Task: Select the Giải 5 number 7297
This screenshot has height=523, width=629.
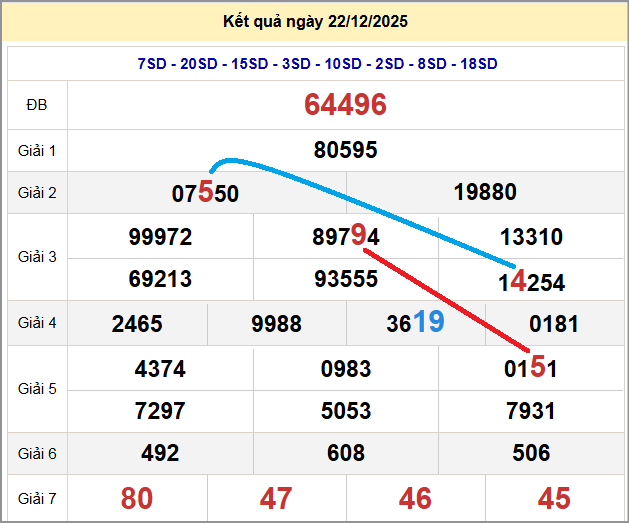Action: click(x=160, y=411)
